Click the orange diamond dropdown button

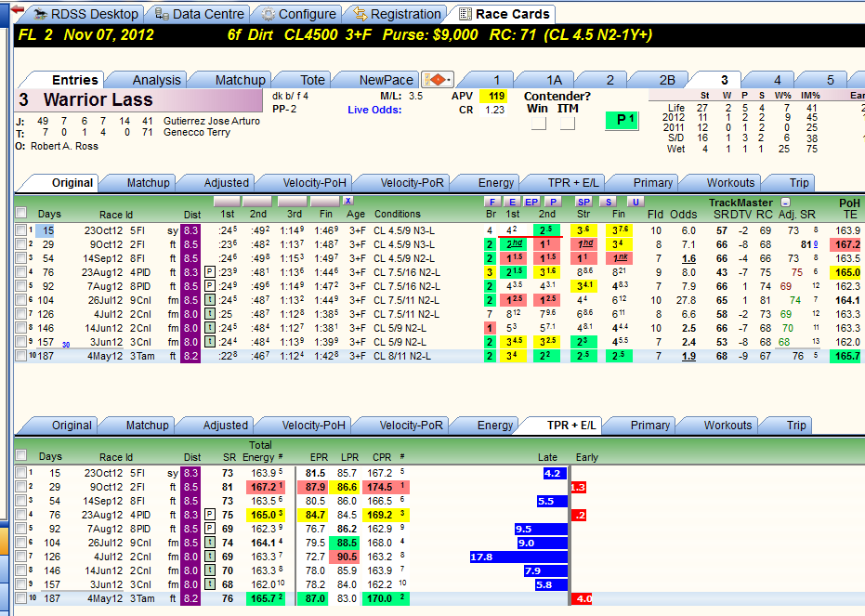click(437, 80)
